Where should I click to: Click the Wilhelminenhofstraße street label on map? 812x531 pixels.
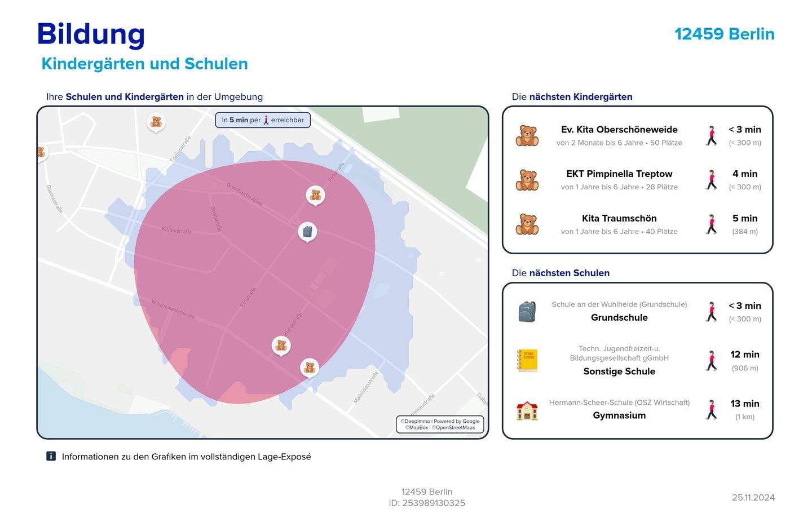pos(173,309)
